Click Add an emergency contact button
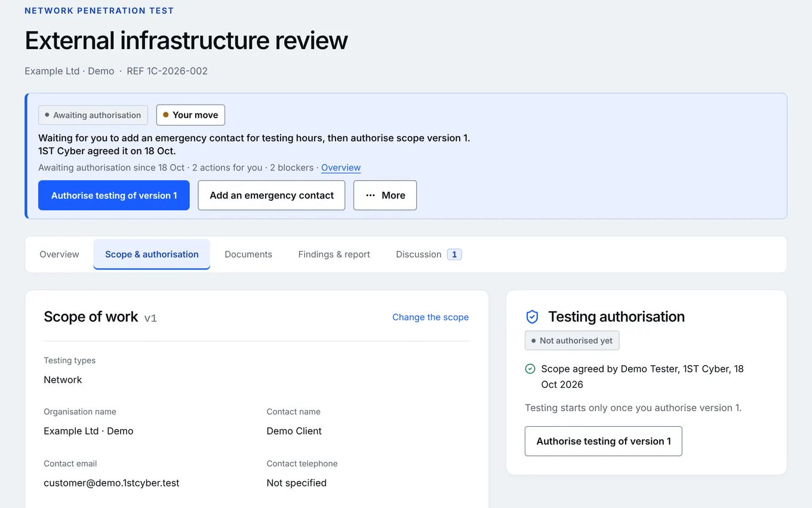The width and height of the screenshot is (812, 508). 272,195
